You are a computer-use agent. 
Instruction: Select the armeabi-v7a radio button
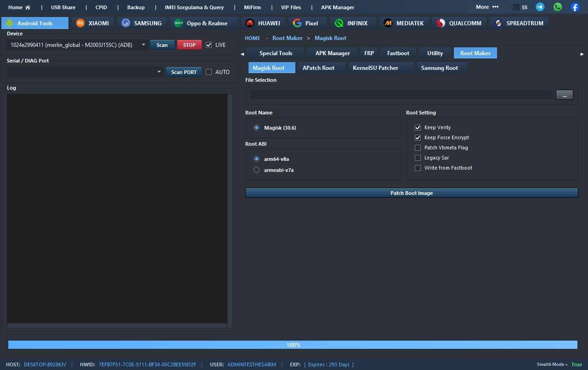(x=256, y=170)
